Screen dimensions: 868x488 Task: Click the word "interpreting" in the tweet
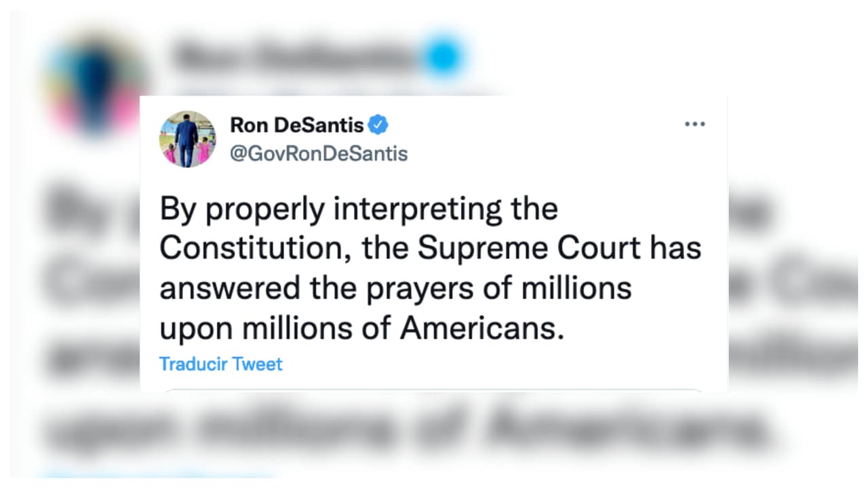pyautogui.click(x=418, y=209)
